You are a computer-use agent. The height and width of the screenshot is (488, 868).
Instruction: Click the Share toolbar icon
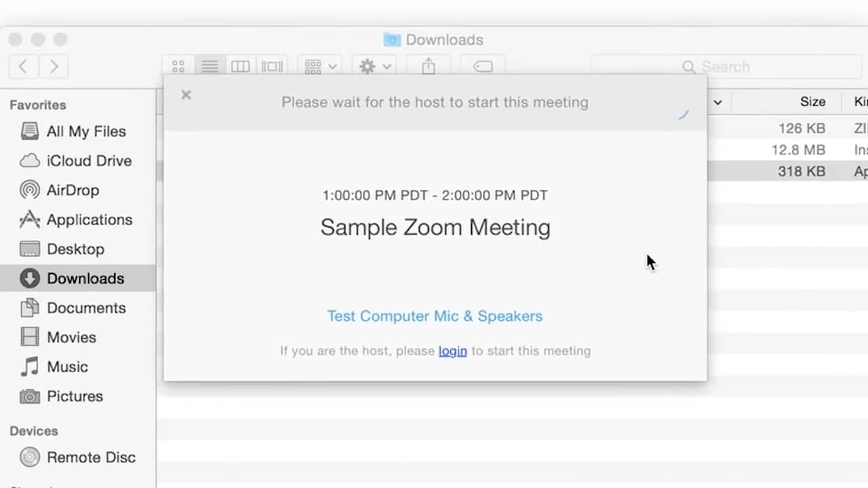[428, 66]
